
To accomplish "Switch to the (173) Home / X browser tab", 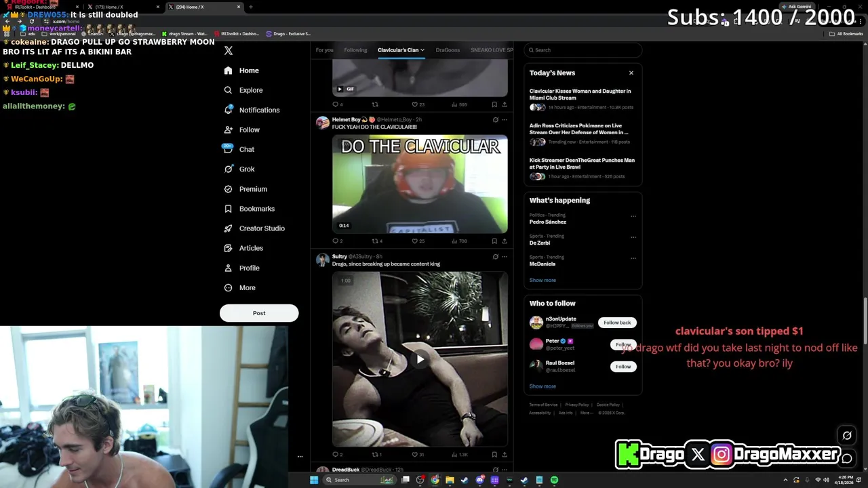I will pos(122,7).
